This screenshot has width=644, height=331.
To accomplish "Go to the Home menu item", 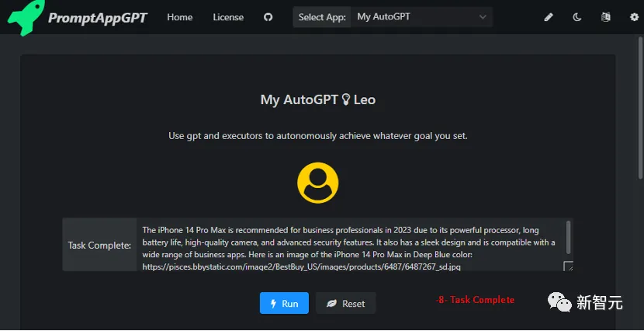I will pos(179,17).
